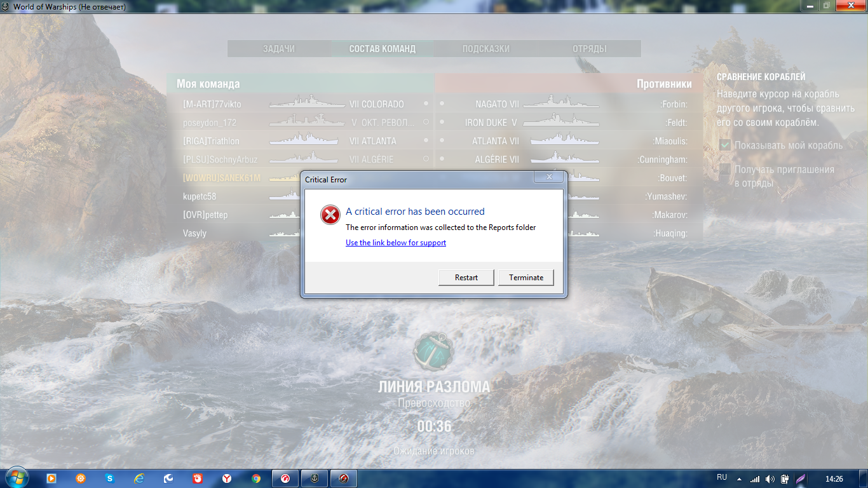Screen dimensions: 868x488
Task: Click the Restart button in Critical Error dialog
Action: point(466,278)
